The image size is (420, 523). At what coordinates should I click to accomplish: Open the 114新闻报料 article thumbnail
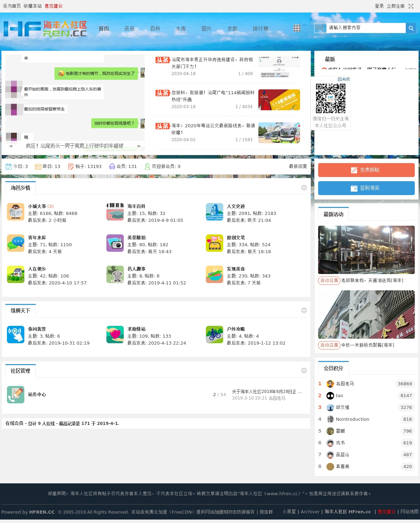point(279,100)
